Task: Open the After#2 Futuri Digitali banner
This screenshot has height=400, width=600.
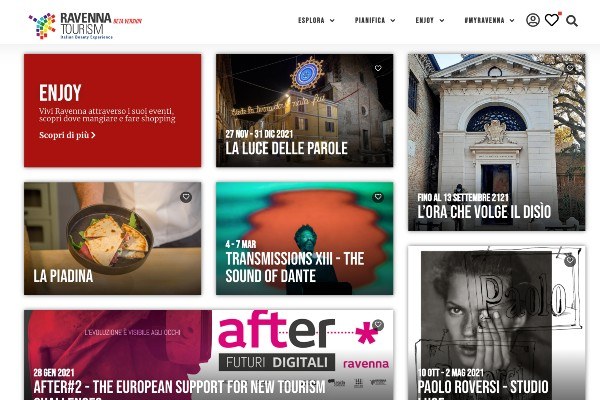Action: tap(209, 355)
